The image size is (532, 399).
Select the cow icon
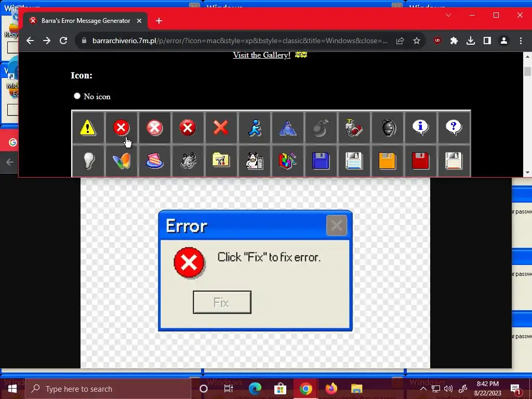pos(254,161)
